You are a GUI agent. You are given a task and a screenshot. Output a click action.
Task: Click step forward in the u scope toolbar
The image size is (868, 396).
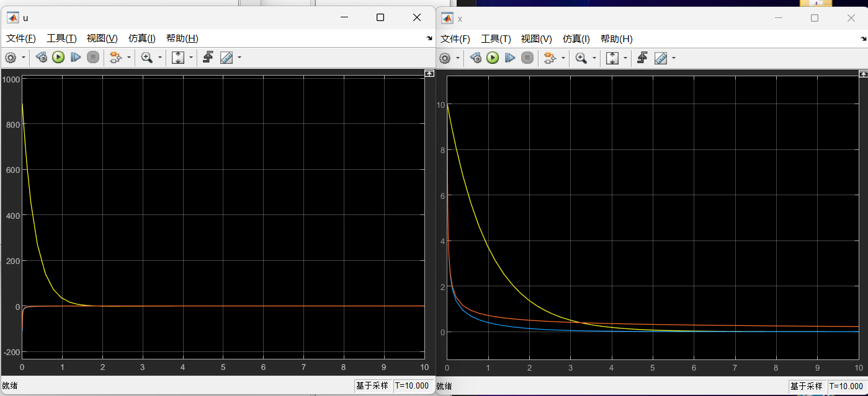[x=76, y=58]
